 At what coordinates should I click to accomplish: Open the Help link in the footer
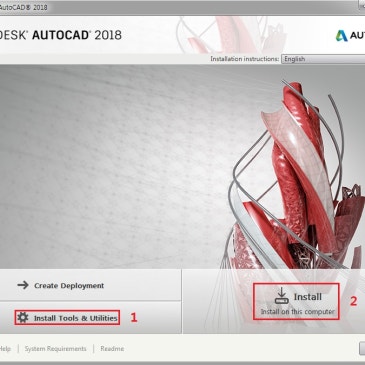(x=5, y=349)
